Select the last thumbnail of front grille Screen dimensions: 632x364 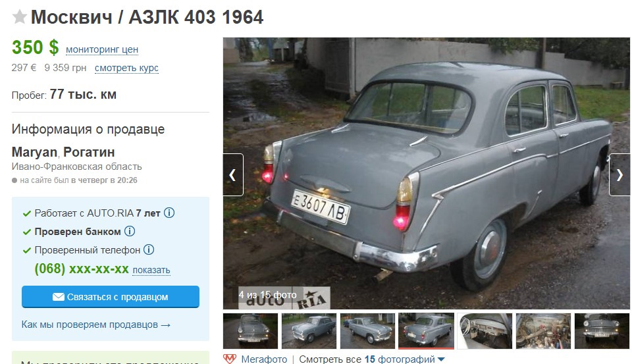602,331
